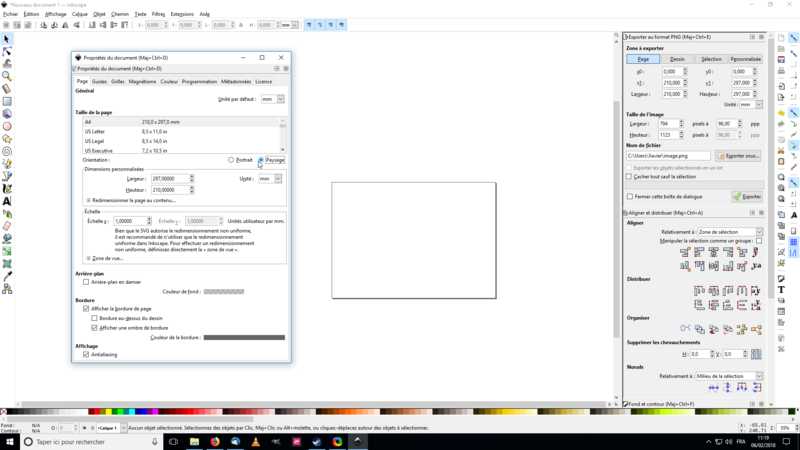Click Inkscape icon in Windows taskbar

(x=358, y=441)
